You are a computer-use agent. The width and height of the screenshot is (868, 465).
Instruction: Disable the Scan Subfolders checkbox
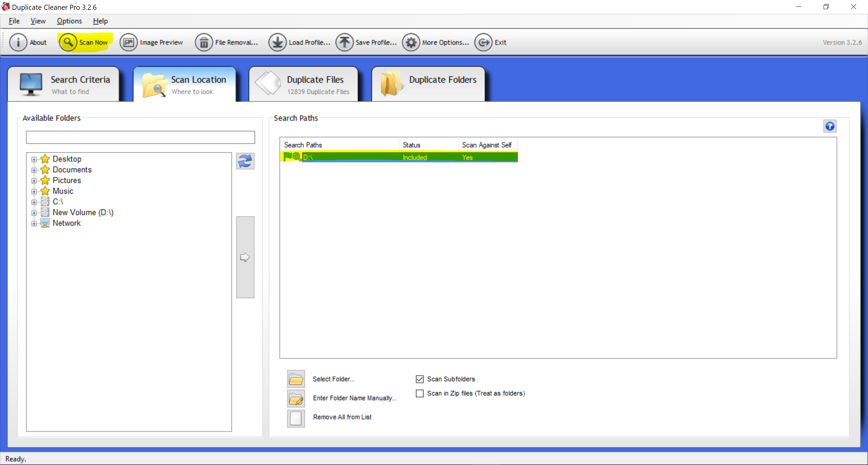click(x=419, y=379)
